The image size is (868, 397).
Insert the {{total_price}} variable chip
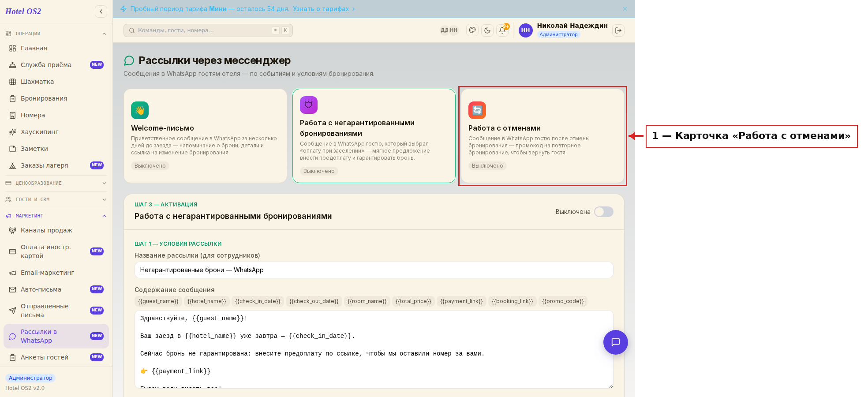[x=413, y=301]
